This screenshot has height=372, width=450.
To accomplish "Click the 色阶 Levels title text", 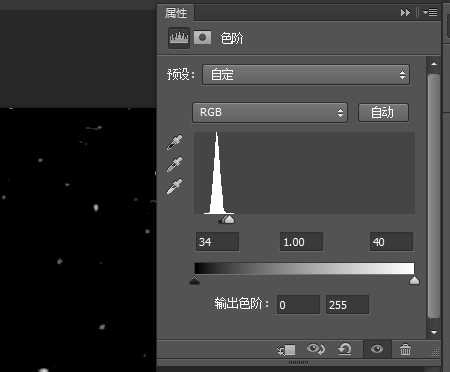I will point(232,39).
